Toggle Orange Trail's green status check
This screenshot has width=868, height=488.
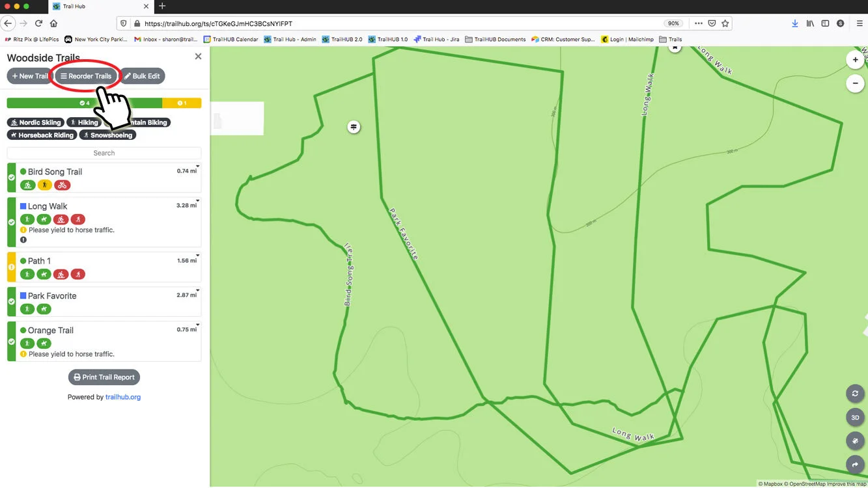pos(11,341)
